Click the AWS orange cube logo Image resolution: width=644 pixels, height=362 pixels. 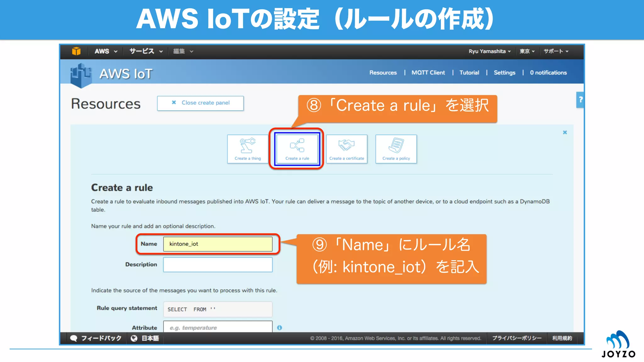coord(76,51)
